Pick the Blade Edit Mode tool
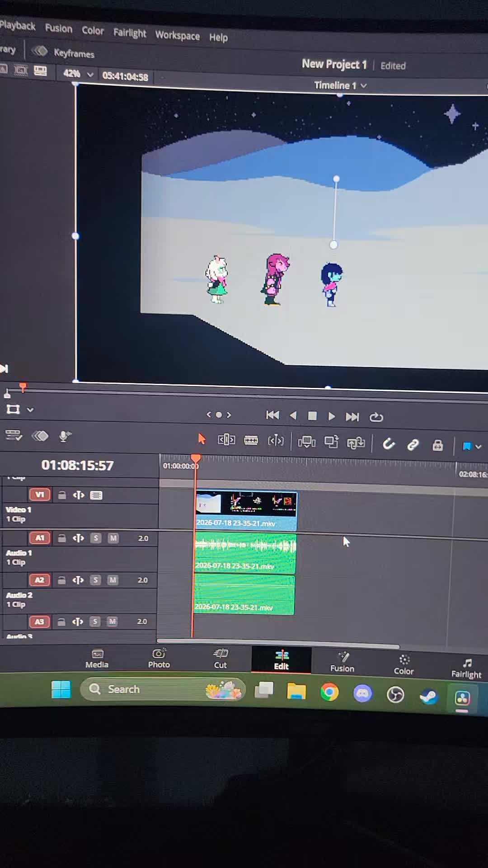This screenshot has height=868, width=488. coord(251,440)
